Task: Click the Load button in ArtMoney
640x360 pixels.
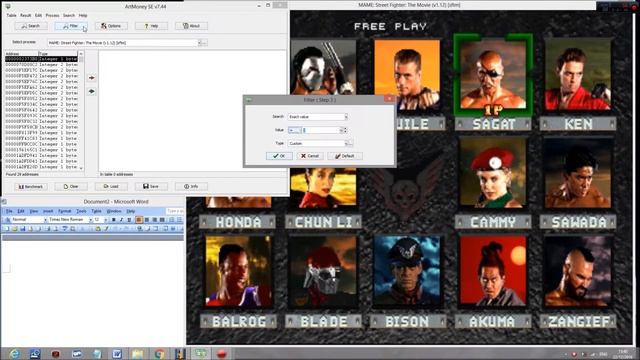Action: coord(111,187)
